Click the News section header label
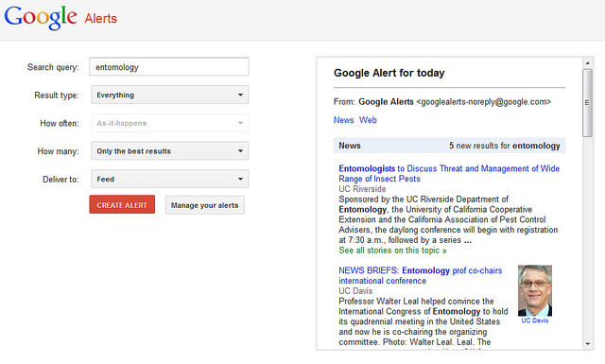Screen dimensions: 605x364 pos(350,146)
